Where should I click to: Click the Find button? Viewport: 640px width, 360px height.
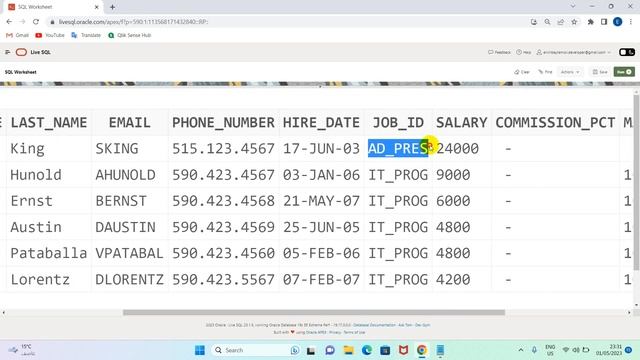tap(545, 72)
